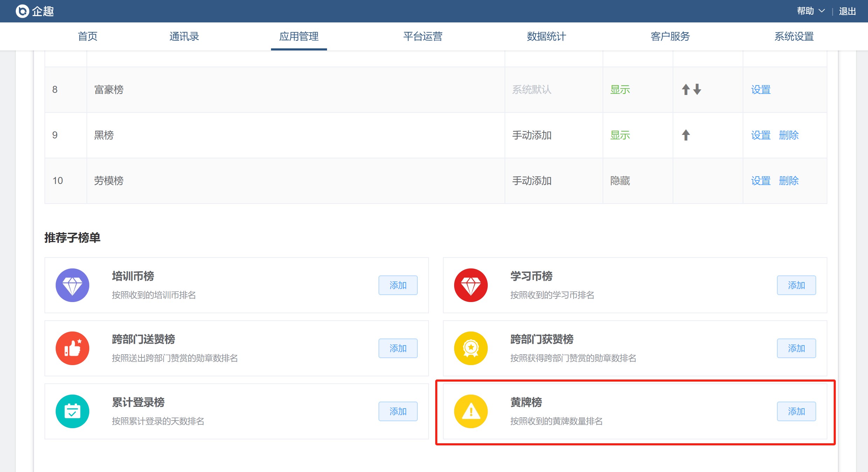Toggle 黑榜 显示 status
The height and width of the screenshot is (472, 868).
coord(620,135)
